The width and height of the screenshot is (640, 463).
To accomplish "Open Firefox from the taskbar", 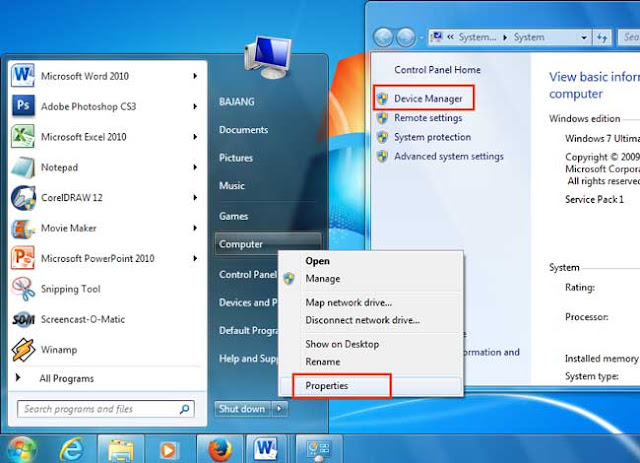I will pyautogui.click(x=220, y=450).
